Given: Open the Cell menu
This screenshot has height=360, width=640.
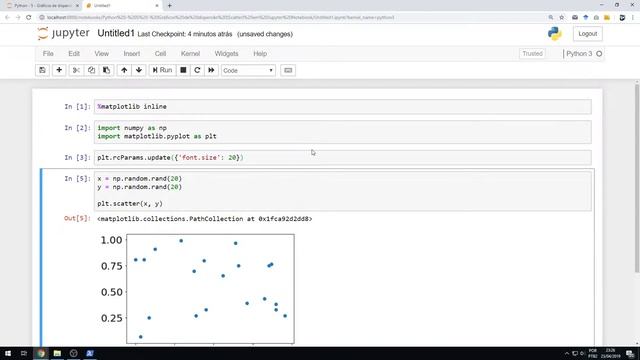Looking at the screenshot, I should tap(160, 53).
